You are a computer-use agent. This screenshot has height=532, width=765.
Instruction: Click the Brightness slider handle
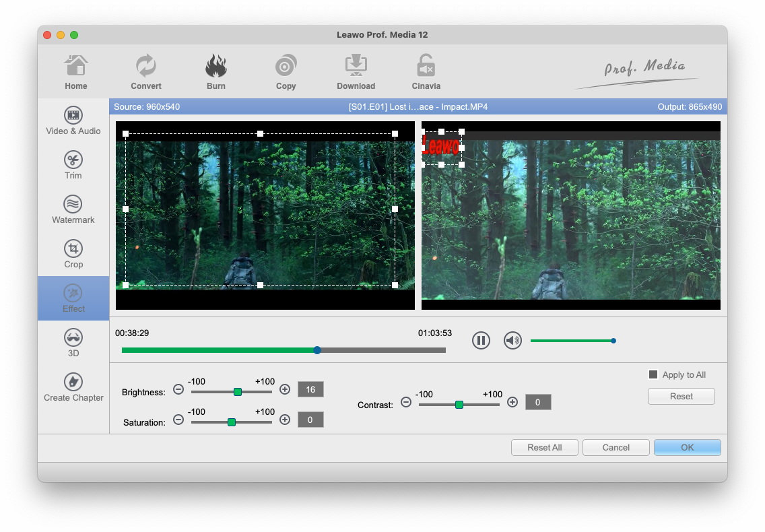click(x=238, y=391)
